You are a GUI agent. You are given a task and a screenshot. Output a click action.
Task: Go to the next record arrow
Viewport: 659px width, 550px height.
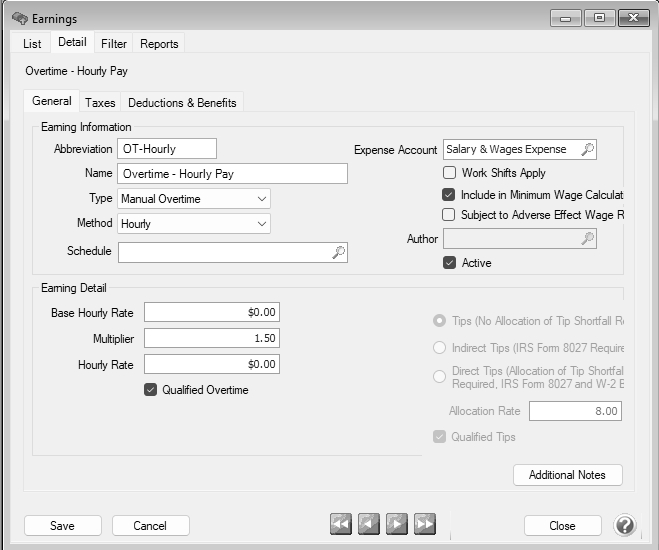click(x=396, y=524)
